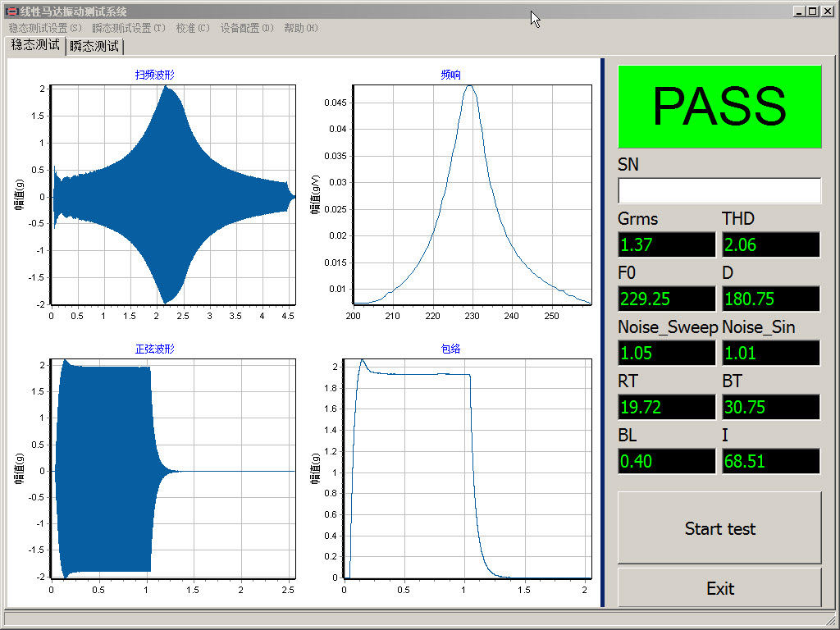Click the green PASS result indicator
Screen dimensions: 840x630
pos(719,107)
